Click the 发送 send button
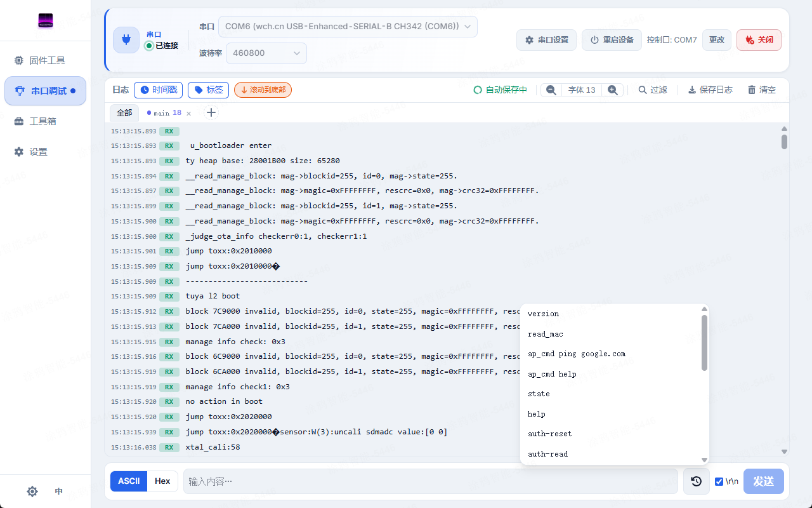Viewport: 812px width, 508px height. 764,481
